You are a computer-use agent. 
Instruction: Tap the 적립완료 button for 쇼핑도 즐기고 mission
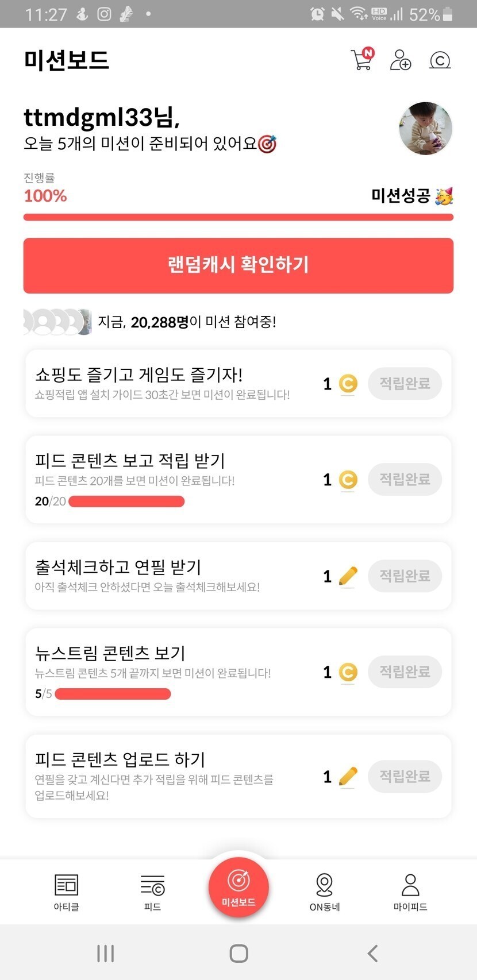click(405, 384)
